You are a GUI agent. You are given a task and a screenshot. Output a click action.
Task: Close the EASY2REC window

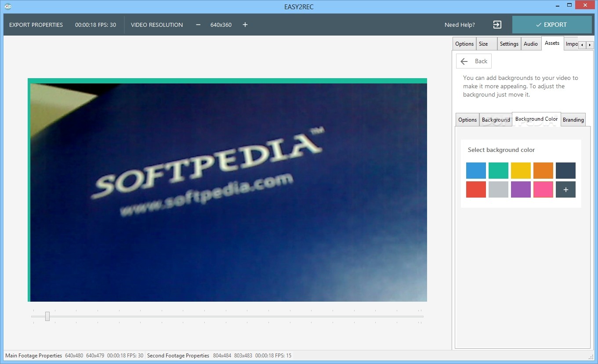click(x=586, y=5)
